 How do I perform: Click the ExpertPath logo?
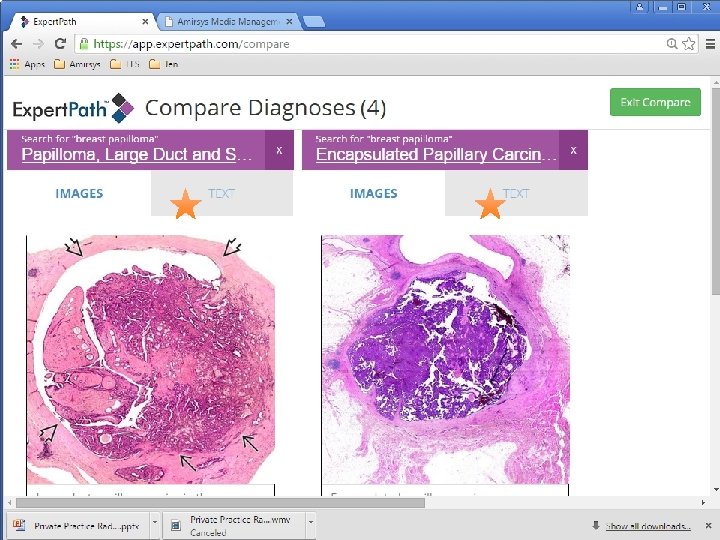coord(73,108)
